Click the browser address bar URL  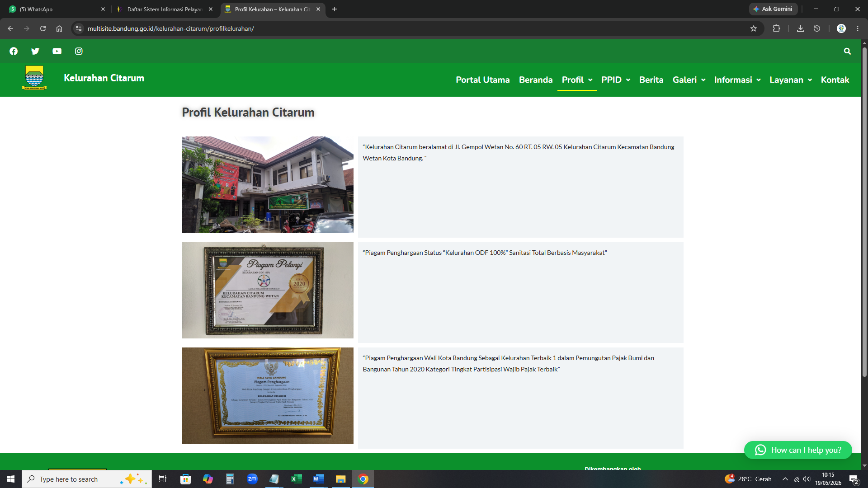[x=171, y=28]
